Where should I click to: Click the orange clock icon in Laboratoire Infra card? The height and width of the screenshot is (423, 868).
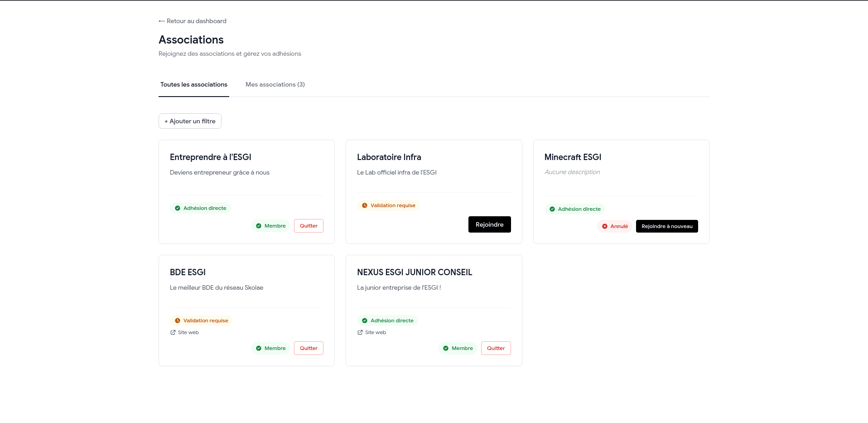[365, 205]
